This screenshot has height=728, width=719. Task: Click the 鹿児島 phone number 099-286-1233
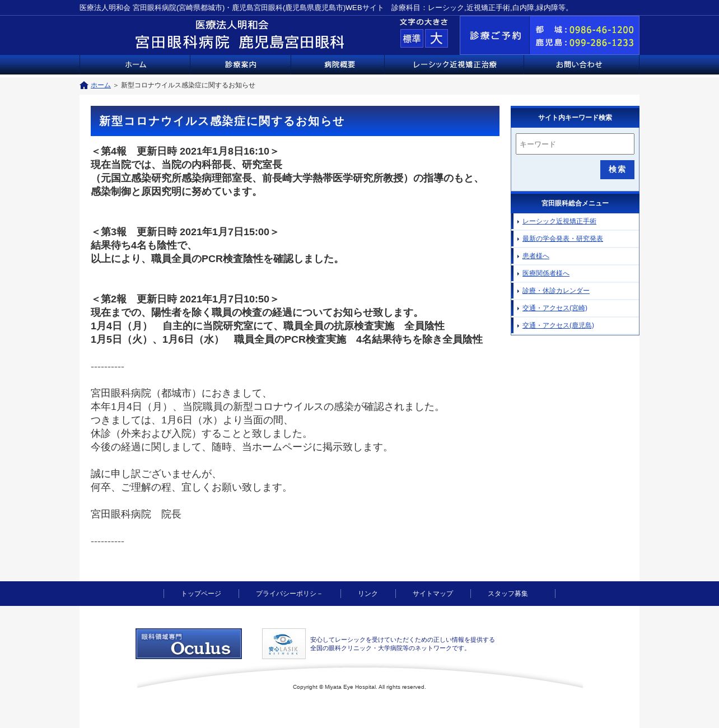[601, 43]
